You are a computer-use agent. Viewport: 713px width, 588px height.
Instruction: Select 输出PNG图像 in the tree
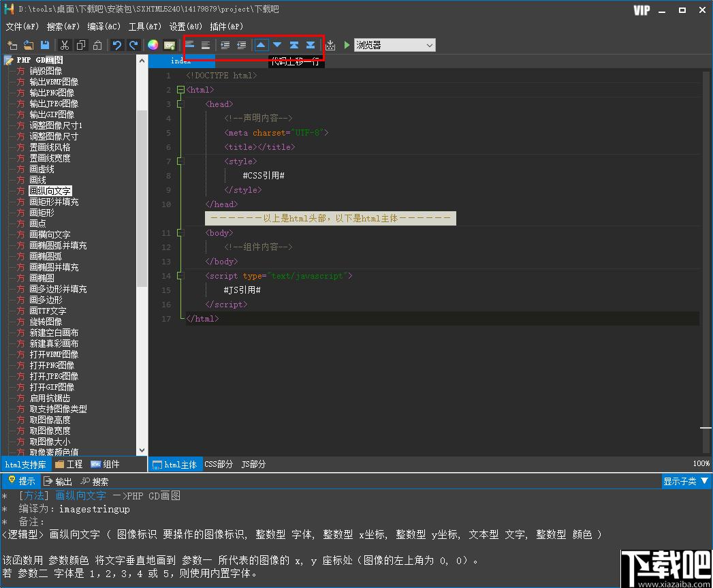(x=51, y=93)
